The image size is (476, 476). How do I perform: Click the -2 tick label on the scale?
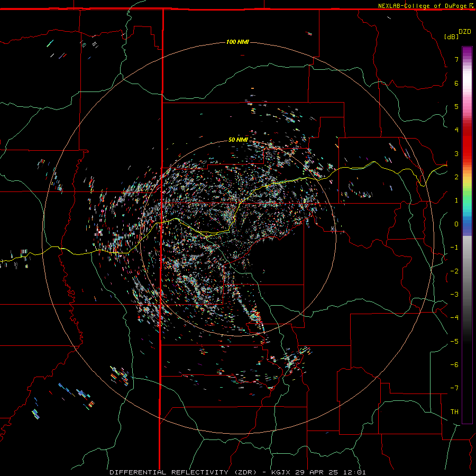point(454,271)
